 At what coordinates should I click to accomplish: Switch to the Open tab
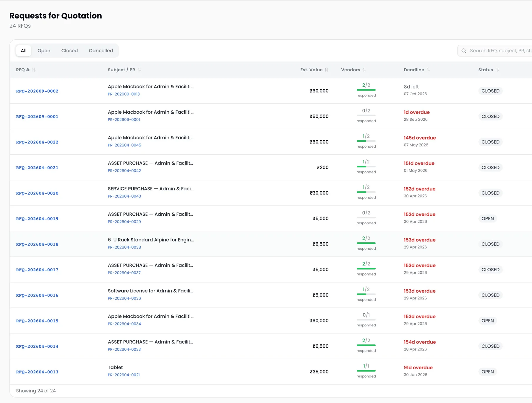44,51
